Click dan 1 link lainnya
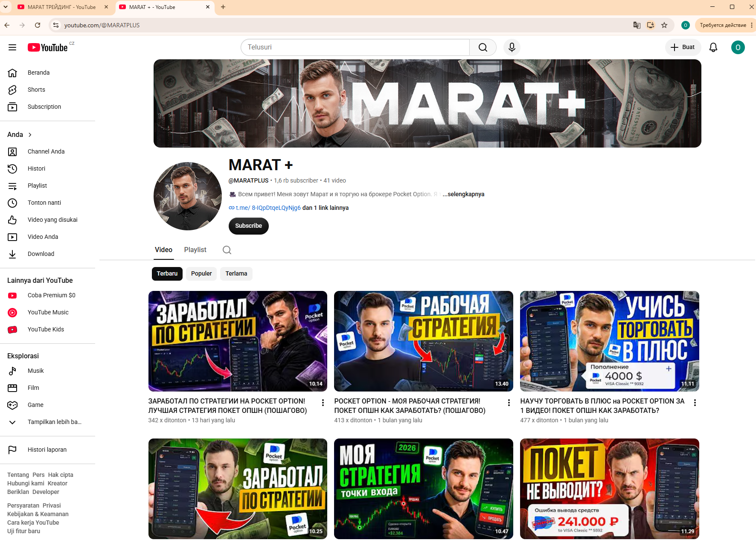This screenshot has width=756, height=543. pyautogui.click(x=326, y=208)
